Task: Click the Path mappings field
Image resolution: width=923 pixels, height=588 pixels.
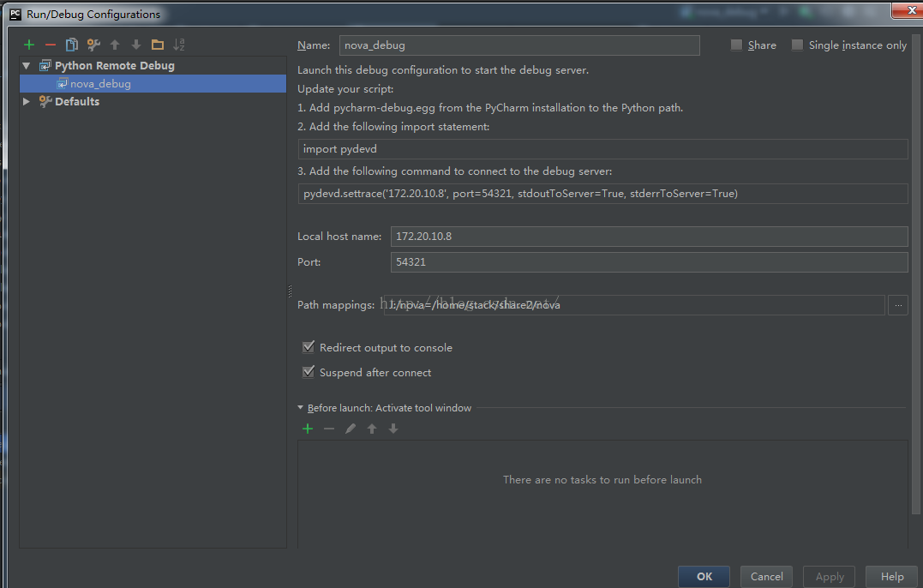Action: 634,305
